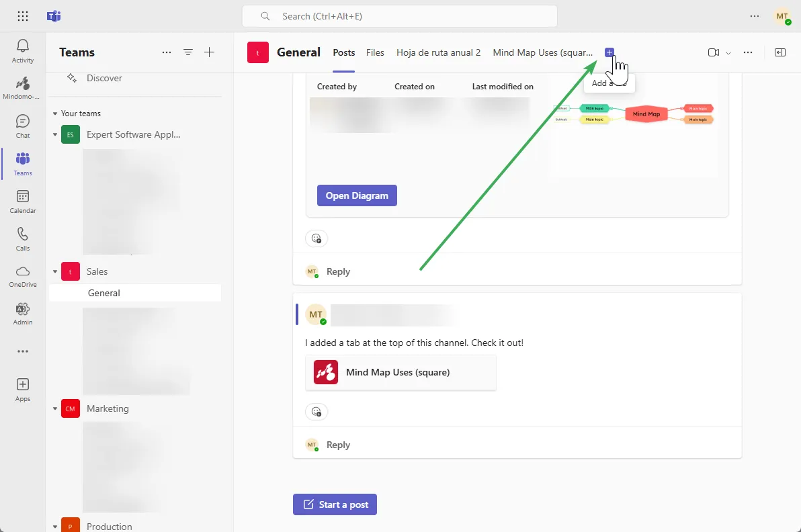Select the Marketing team name

pos(108,408)
